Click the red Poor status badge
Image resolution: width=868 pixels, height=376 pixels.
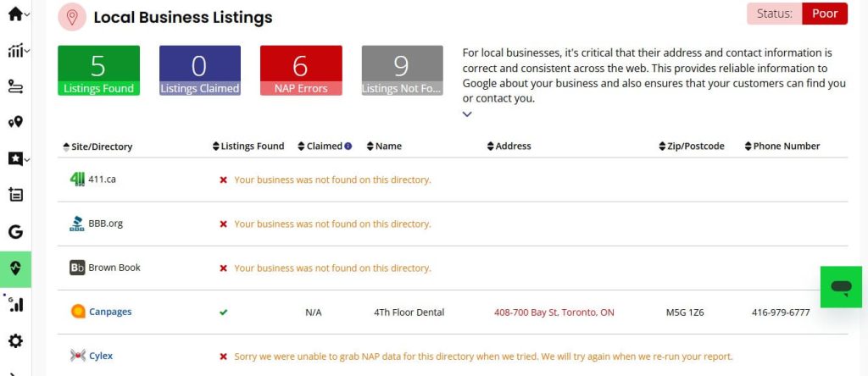point(824,14)
